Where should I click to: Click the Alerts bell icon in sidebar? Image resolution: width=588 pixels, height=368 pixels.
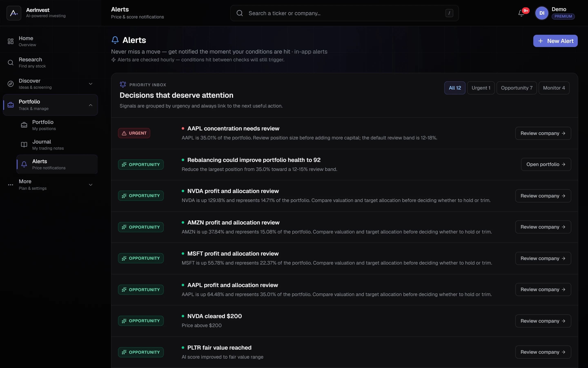24,164
